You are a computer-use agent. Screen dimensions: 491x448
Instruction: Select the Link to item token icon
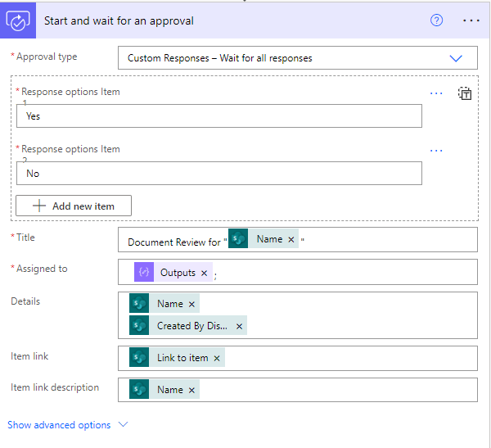coord(139,357)
